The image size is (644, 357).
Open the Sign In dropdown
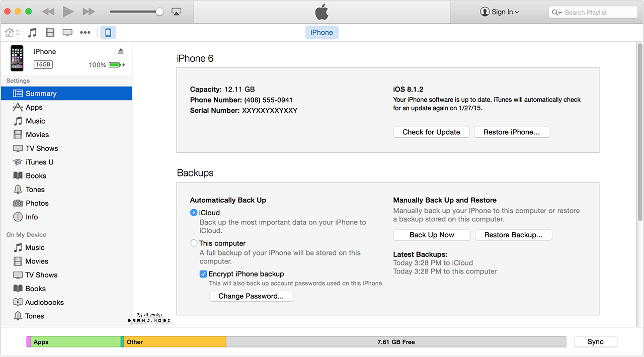click(500, 12)
